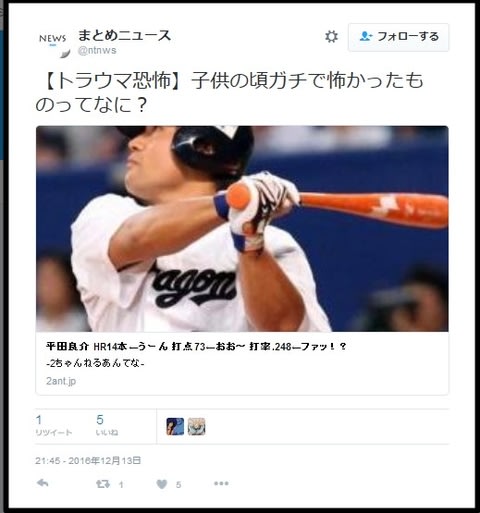This screenshot has width=480, height=513.
Task: Click the 21:45 - 2016年12月13日 timestamp
Action: (x=88, y=461)
